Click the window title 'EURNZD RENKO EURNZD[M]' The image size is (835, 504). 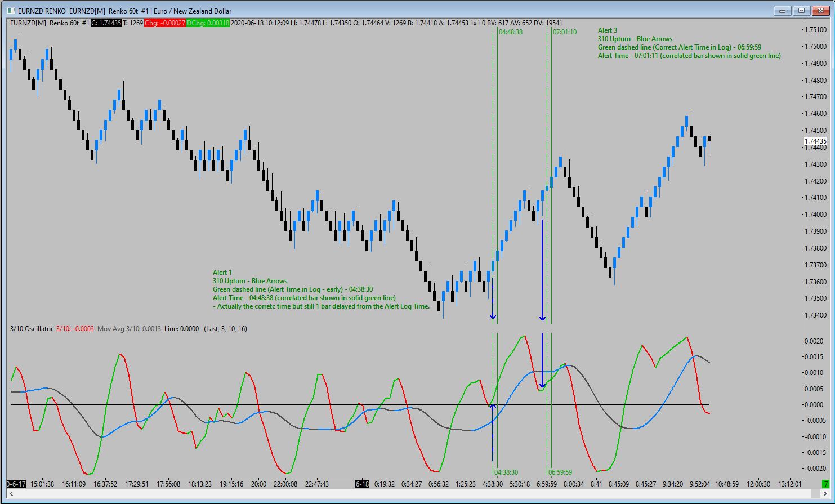(x=61, y=11)
